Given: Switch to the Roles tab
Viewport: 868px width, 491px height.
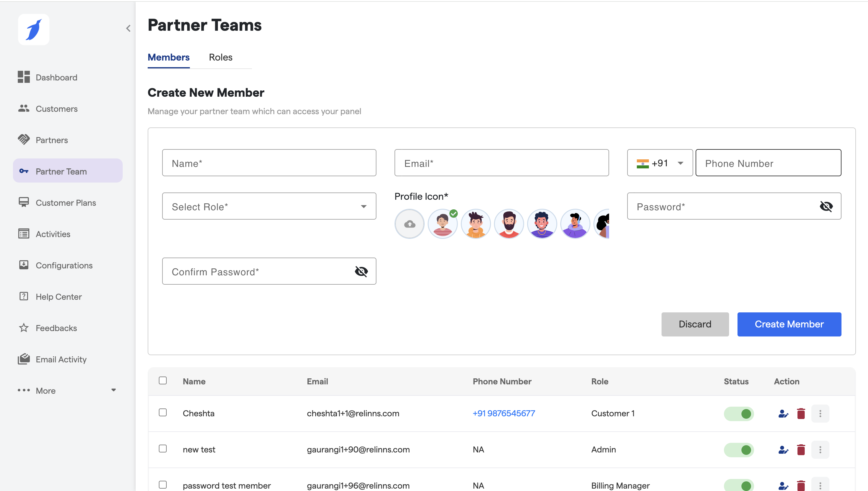Looking at the screenshot, I should (220, 57).
